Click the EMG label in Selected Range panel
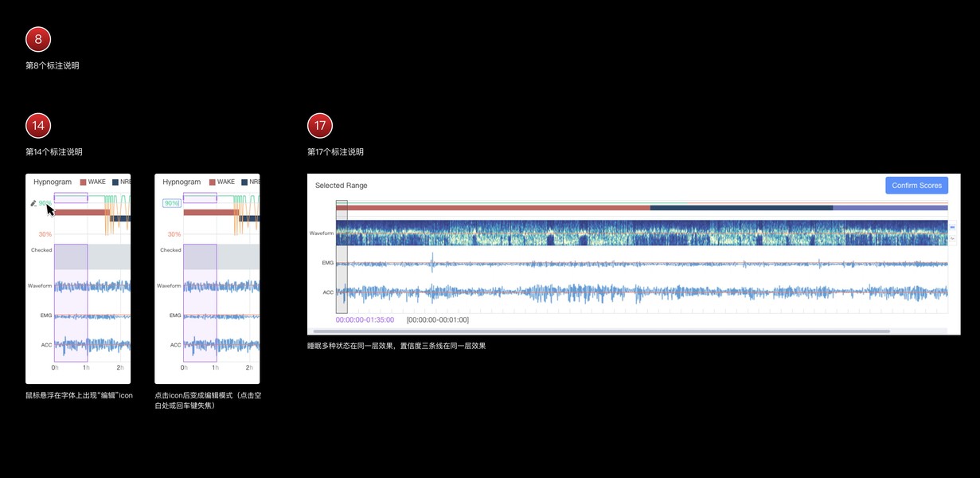The image size is (980, 478). pyautogui.click(x=328, y=262)
